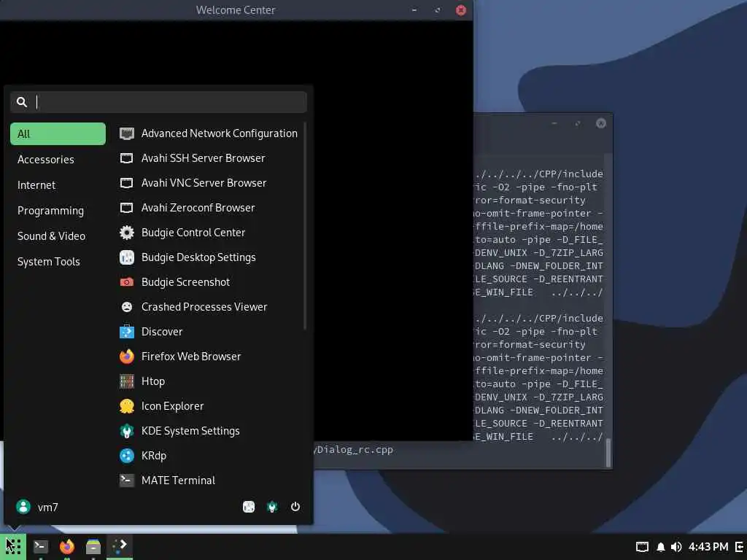Screen dimensions: 747x560
Task: Close the background terminal window
Action: (x=601, y=123)
